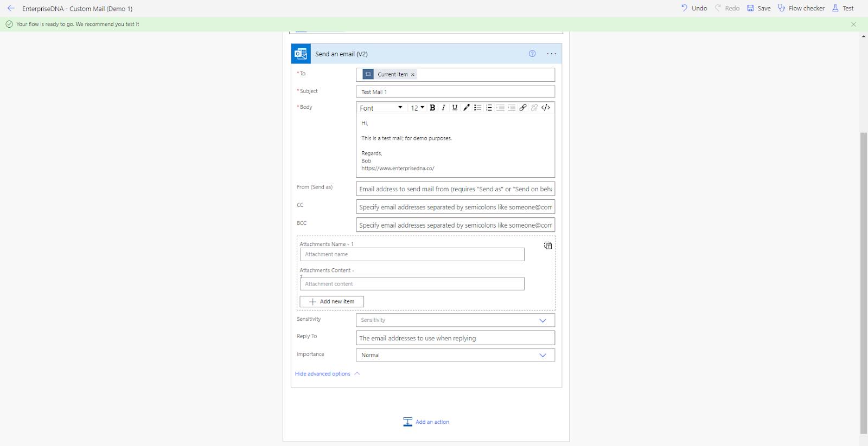The width and height of the screenshot is (868, 446).
Task: Click the remove link icon
Action: (534, 108)
